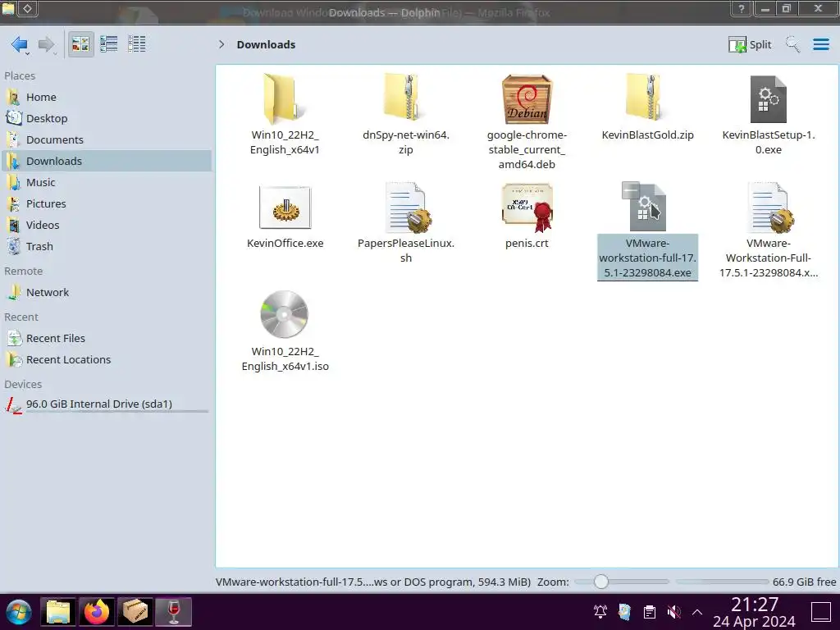The width and height of the screenshot is (840, 630).
Task: Open notifications bell in tray
Action: pyautogui.click(x=600, y=611)
